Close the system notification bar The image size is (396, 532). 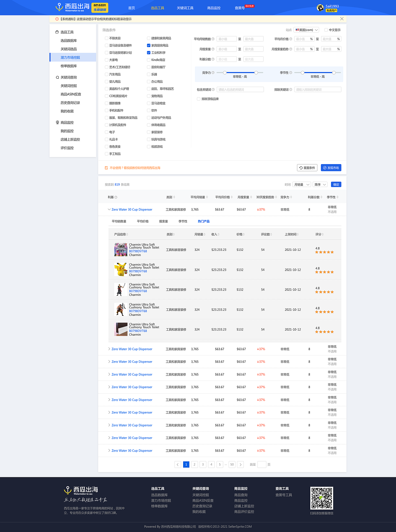[x=342, y=19]
